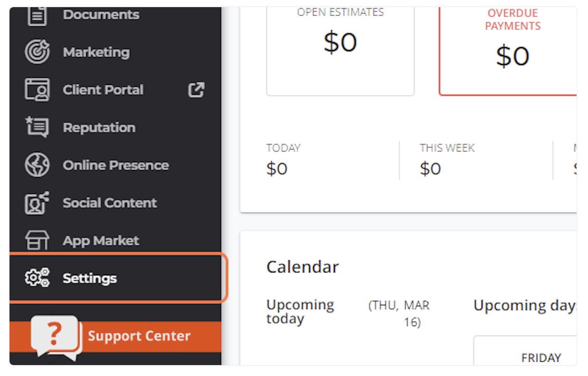The height and width of the screenshot is (376, 588).
Task: Open Client Portal external link arrow
Action: [196, 90]
